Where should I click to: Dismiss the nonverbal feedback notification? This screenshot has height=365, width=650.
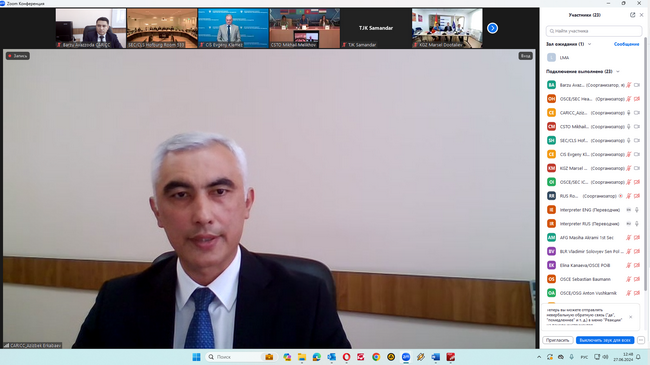(631, 317)
